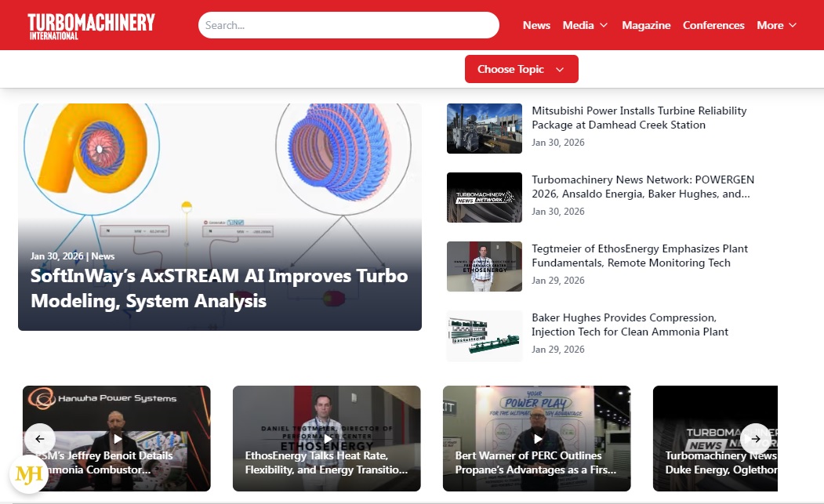Go to the News menu item

[536, 25]
